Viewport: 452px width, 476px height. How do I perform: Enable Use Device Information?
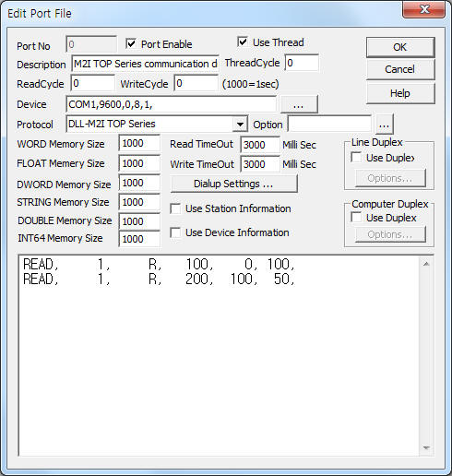click(175, 232)
